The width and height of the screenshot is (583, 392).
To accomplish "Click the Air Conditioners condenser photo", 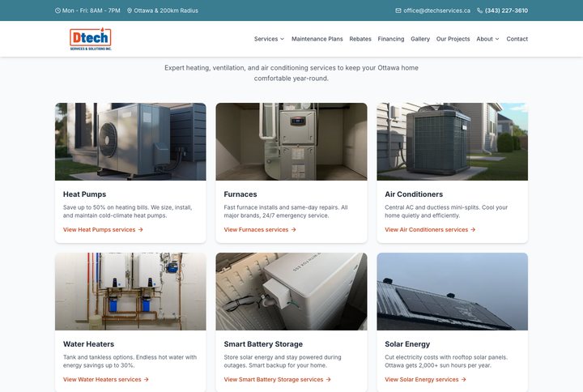I will 453,142.
